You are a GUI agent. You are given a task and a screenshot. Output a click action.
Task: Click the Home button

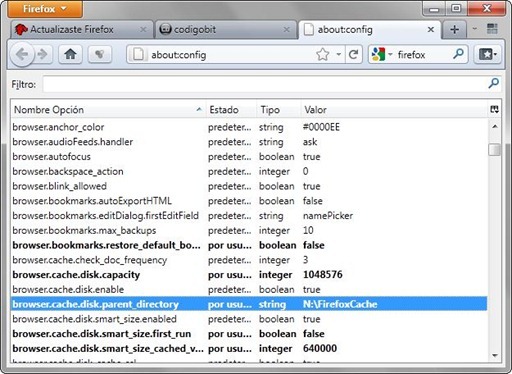[70, 54]
